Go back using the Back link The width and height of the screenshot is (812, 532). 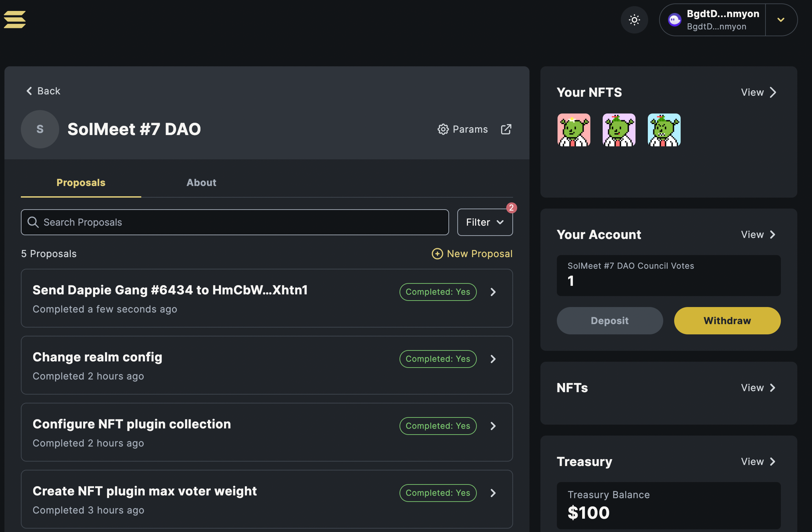click(43, 91)
